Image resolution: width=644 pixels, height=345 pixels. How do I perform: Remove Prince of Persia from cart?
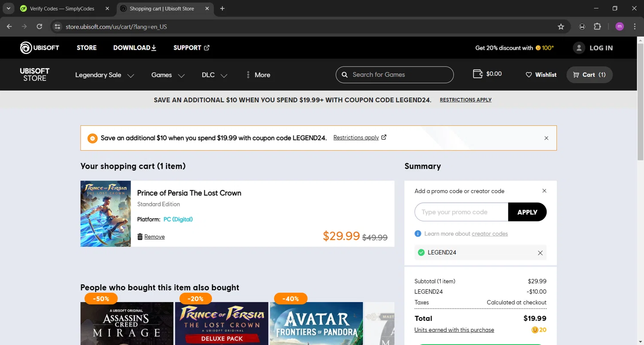[x=155, y=237]
